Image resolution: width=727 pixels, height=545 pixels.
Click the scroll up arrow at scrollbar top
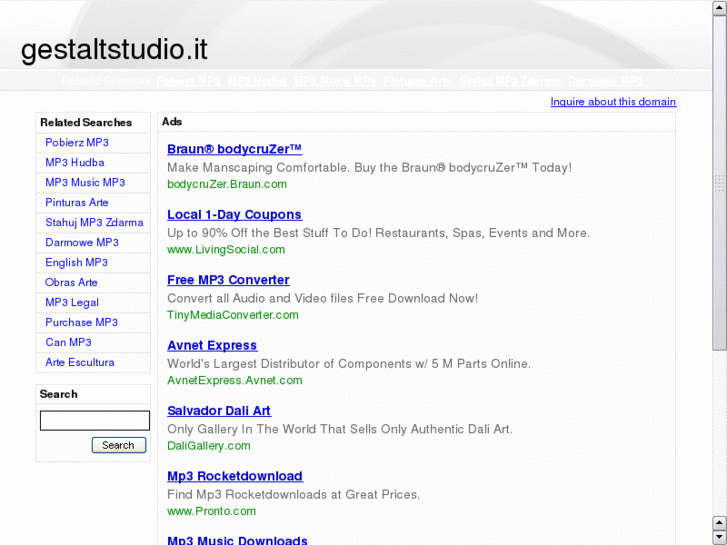(x=719, y=7)
